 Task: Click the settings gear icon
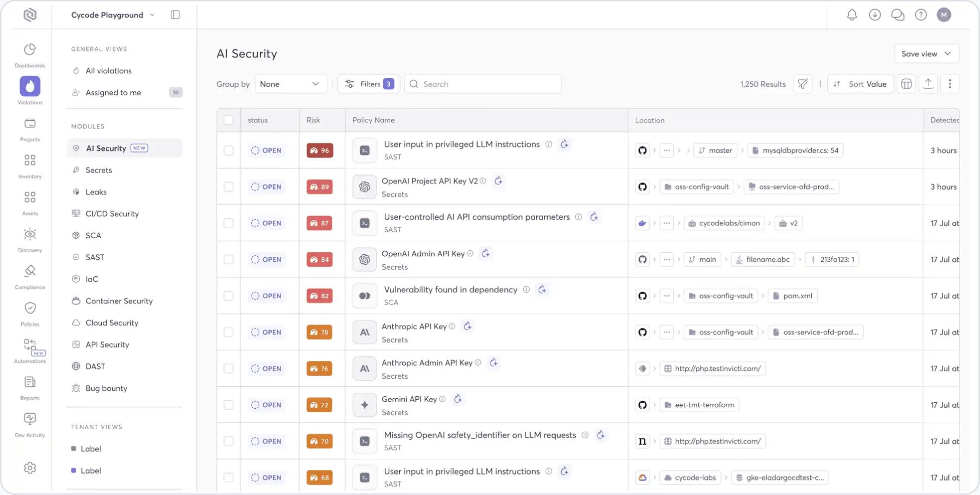pos(30,468)
